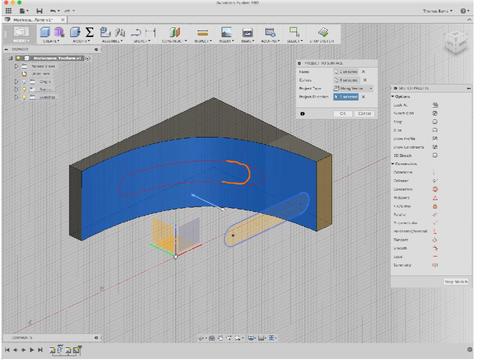Click the Redo arrow

[68, 11]
